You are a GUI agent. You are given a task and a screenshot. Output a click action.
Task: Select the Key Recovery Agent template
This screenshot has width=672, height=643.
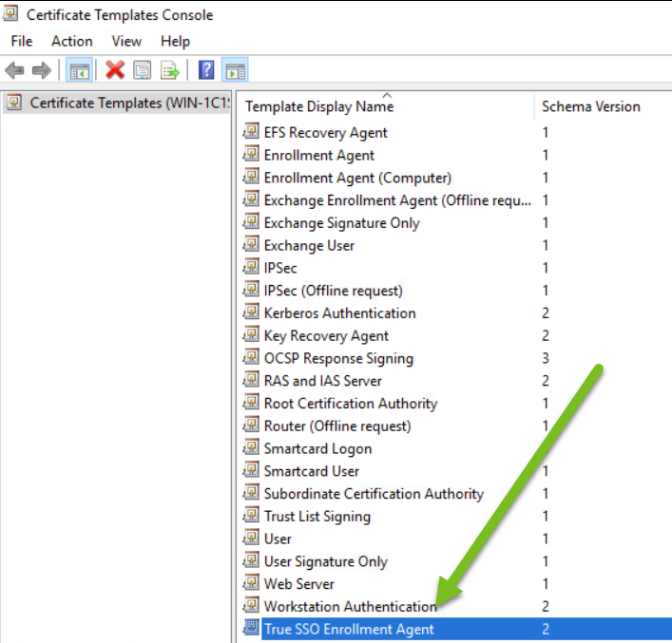(x=326, y=336)
